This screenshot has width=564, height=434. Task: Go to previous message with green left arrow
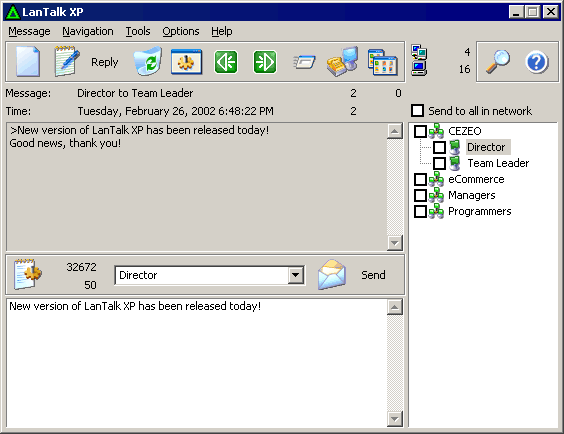point(226,62)
